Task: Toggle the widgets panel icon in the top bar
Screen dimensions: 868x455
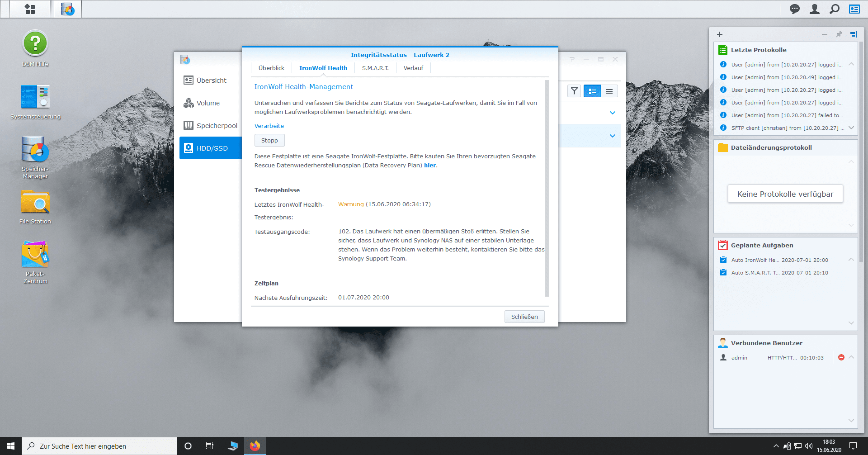Action: [x=854, y=9]
